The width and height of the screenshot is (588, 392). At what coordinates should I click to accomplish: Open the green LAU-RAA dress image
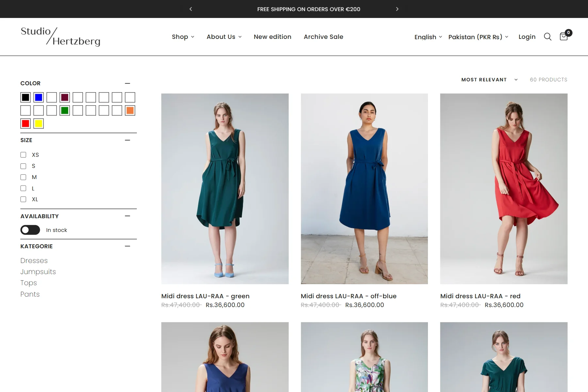click(225, 189)
